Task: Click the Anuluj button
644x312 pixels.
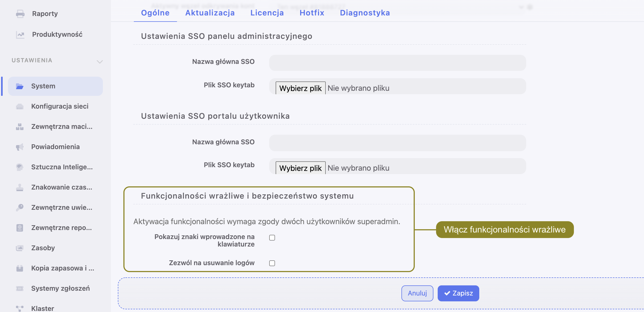Action: (x=417, y=293)
